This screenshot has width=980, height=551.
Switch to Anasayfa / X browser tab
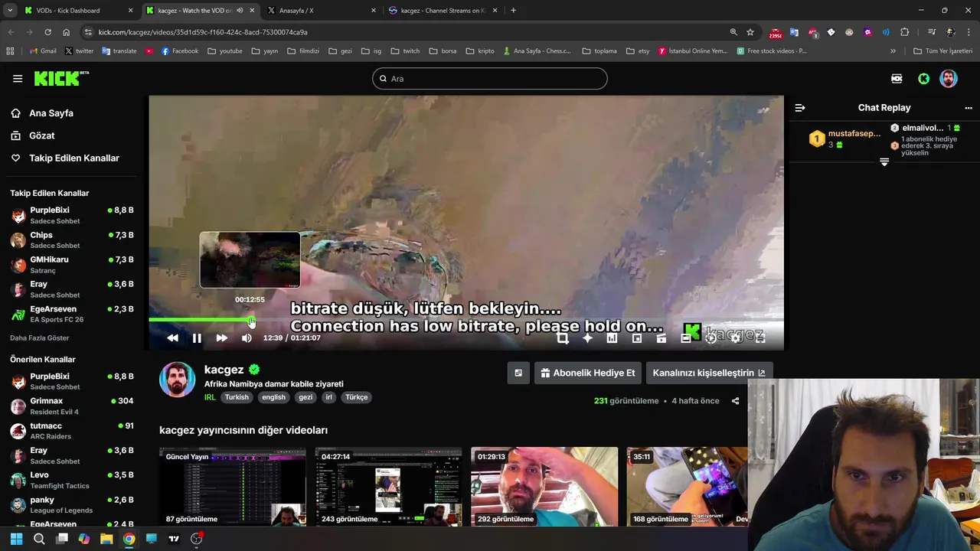[320, 11]
